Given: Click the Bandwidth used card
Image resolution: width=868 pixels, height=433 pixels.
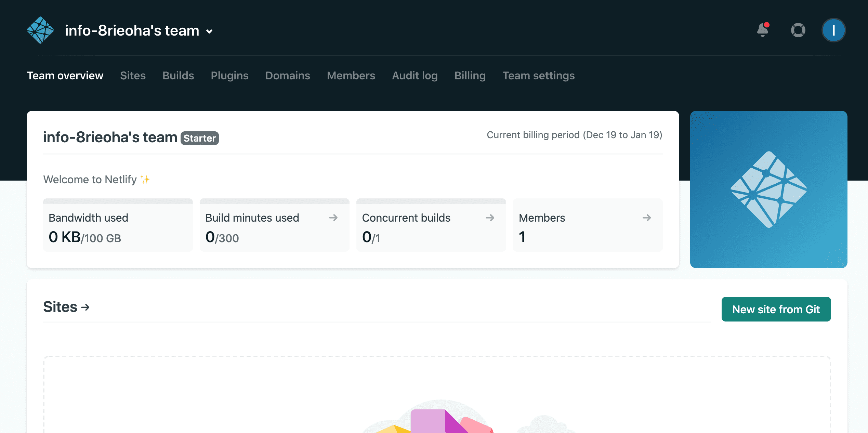Looking at the screenshot, I should (118, 225).
